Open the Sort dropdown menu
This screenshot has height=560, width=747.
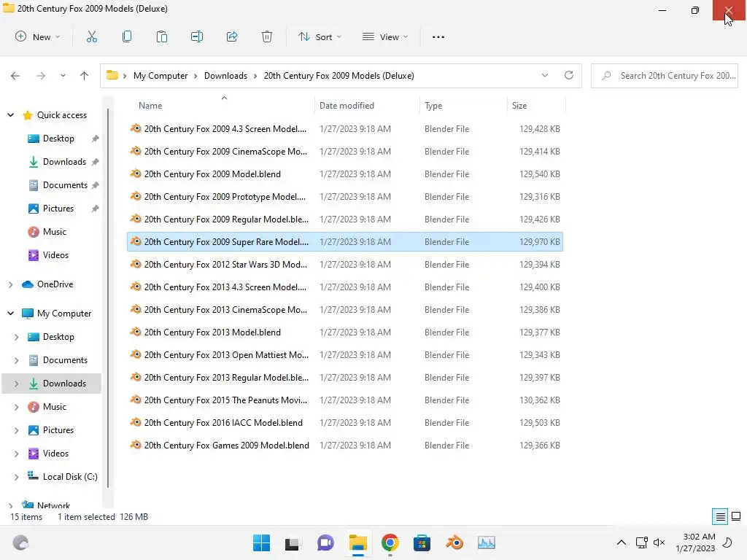click(320, 36)
